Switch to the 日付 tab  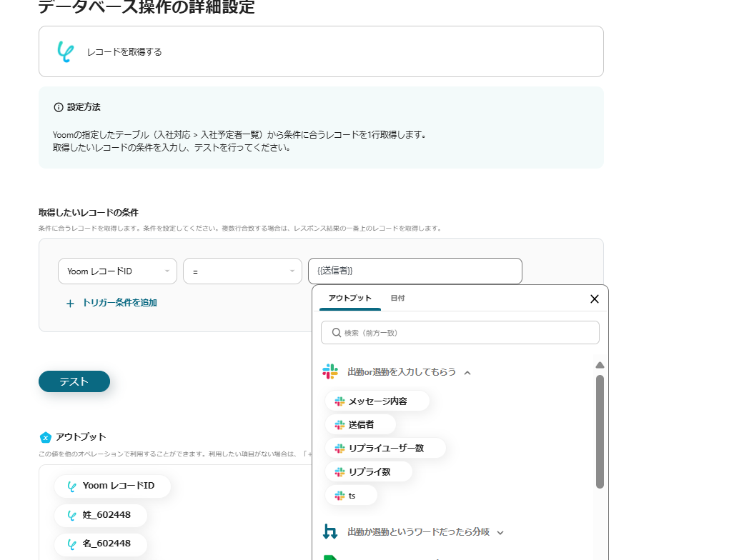397,298
